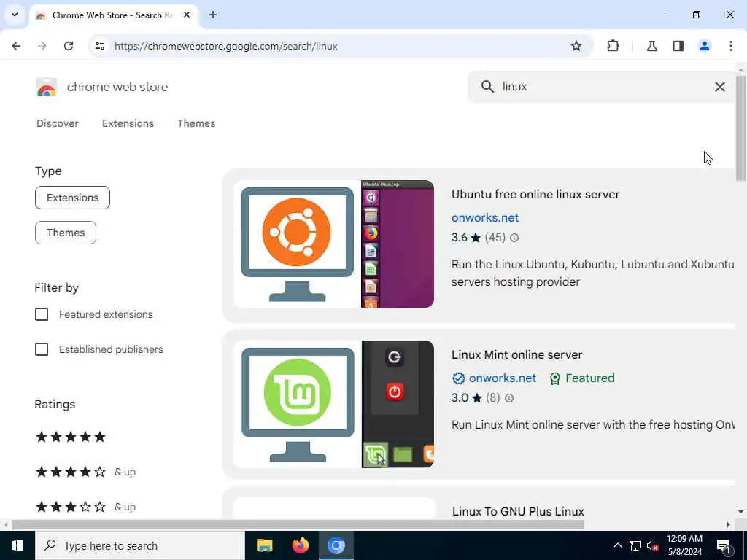The image size is (747, 560).
Task: Reload the Chrome Web Store page
Action: [69, 46]
